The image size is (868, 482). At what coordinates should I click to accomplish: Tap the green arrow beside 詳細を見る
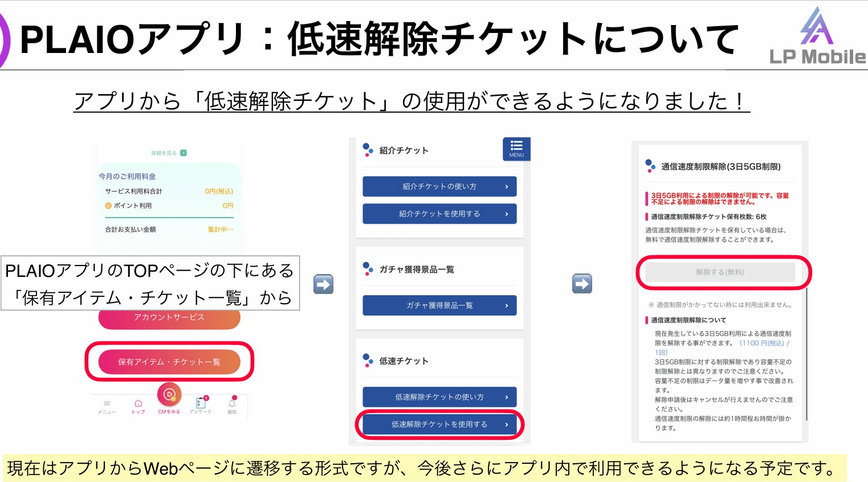(x=184, y=153)
